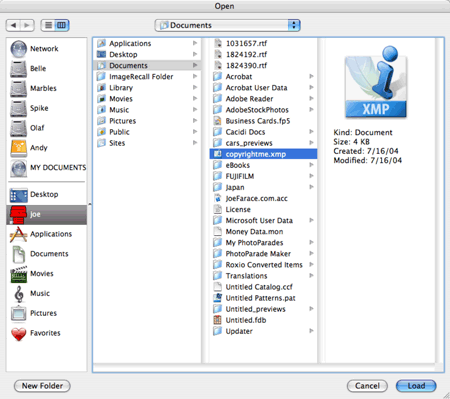
Task: Select the Belle drive icon
Action: 18,69
